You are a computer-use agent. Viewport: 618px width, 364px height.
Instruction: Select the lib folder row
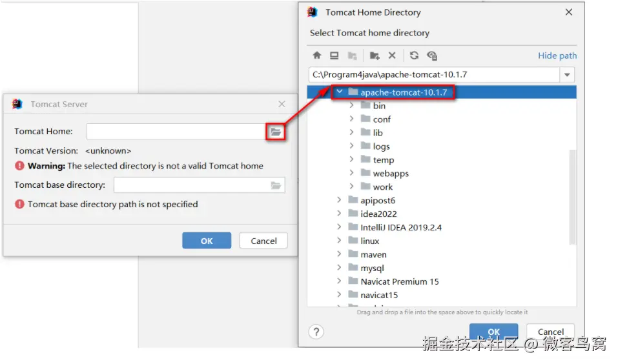click(x=442, y=133)
